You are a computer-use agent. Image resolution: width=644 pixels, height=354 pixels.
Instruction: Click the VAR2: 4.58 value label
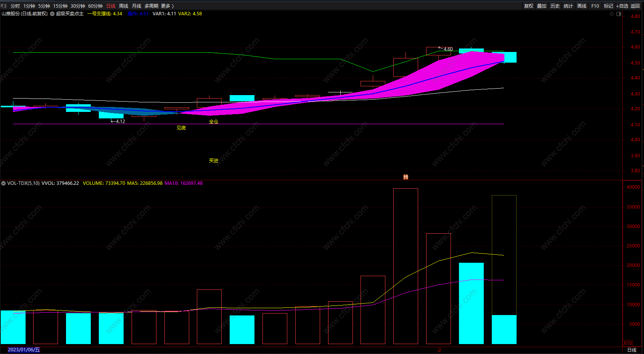pos(190,14)
